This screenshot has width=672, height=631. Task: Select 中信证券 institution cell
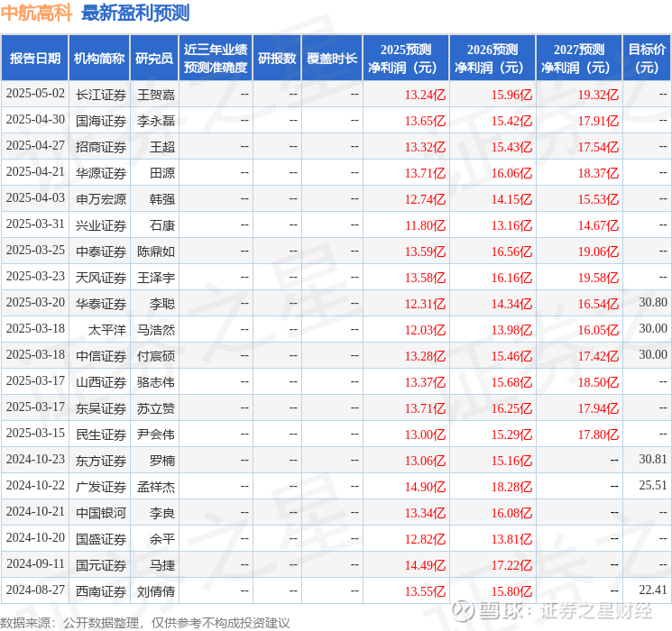[101, 356]
